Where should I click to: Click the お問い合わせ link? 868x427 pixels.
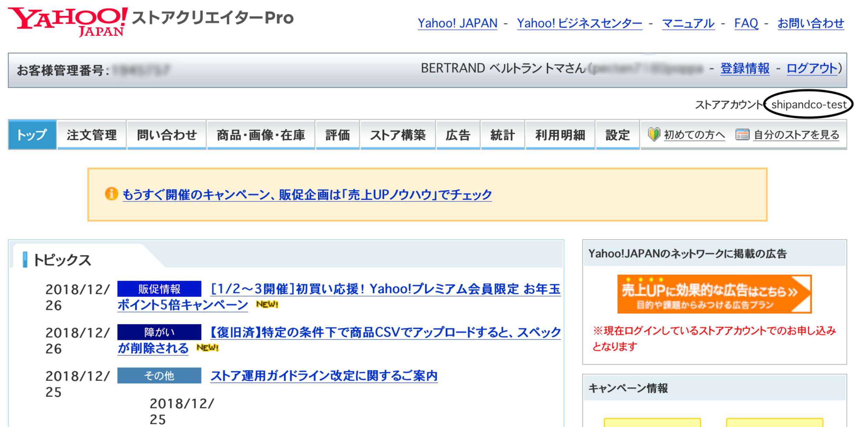click(x=811, y=23)
